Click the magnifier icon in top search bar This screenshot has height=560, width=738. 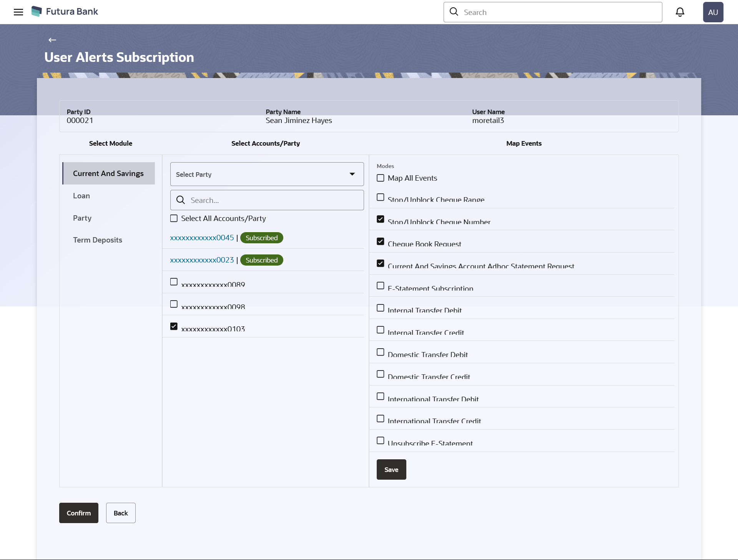[x=454, y=12]
